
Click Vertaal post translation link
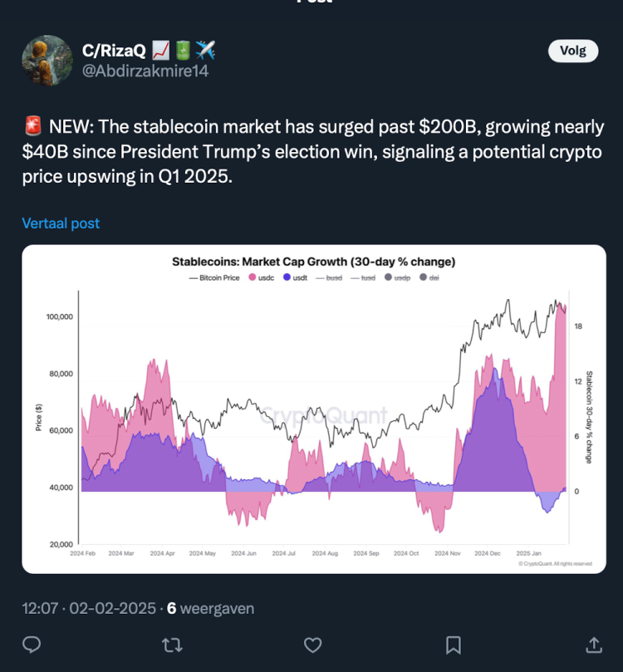[61, 223]
